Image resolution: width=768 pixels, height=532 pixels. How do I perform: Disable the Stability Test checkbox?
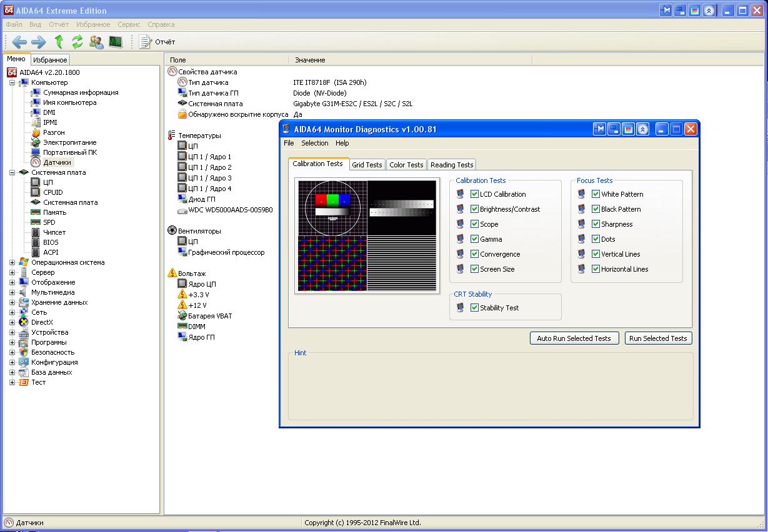474,308
